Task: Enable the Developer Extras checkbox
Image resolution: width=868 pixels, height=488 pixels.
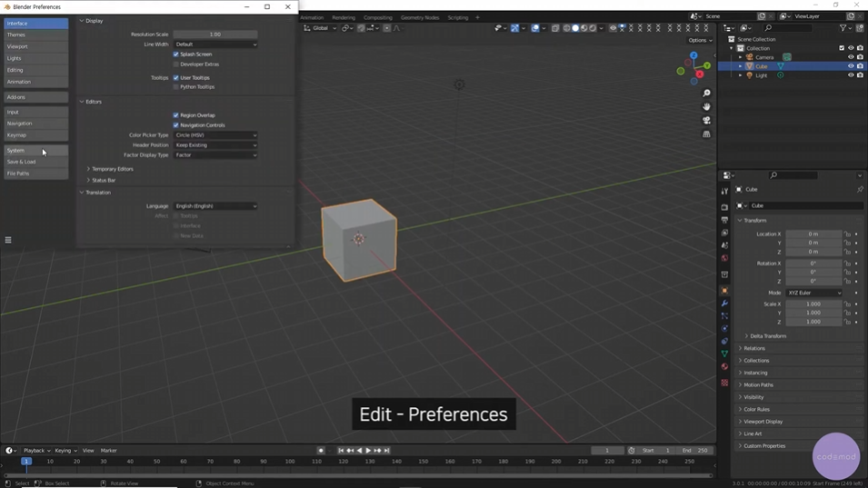Action: pos(176,65)
